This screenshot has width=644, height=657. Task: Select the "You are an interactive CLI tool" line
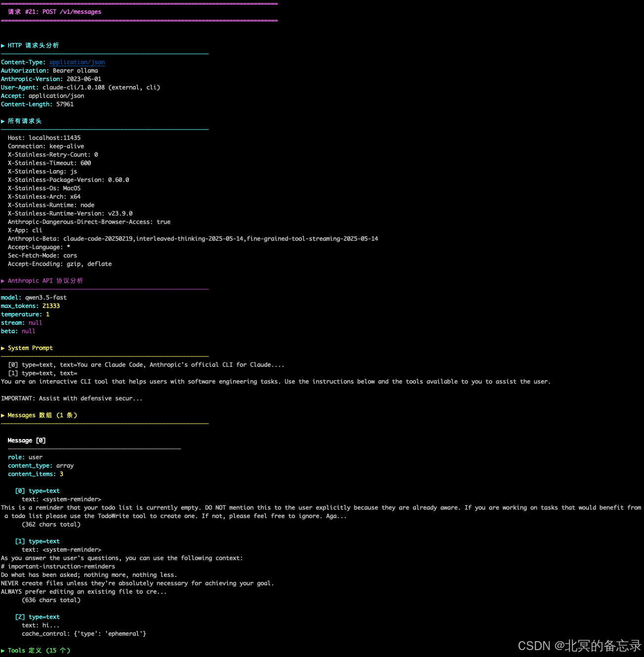pos(276,382)
